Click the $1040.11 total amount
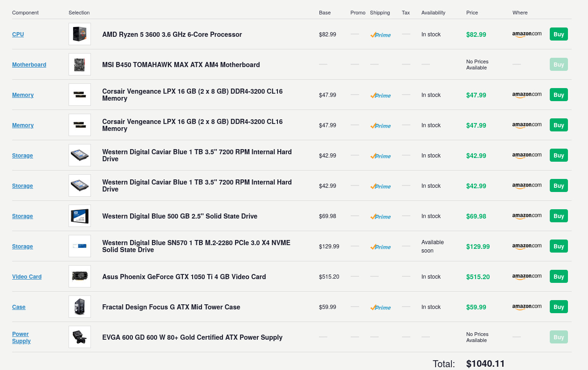Viewport: 588px width, 370px height. point(485,363)
